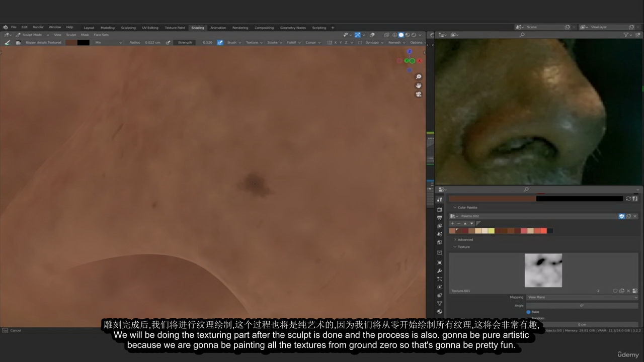Open the Particles properties tab
Screen dimensions: 644x362
(440, 279)
